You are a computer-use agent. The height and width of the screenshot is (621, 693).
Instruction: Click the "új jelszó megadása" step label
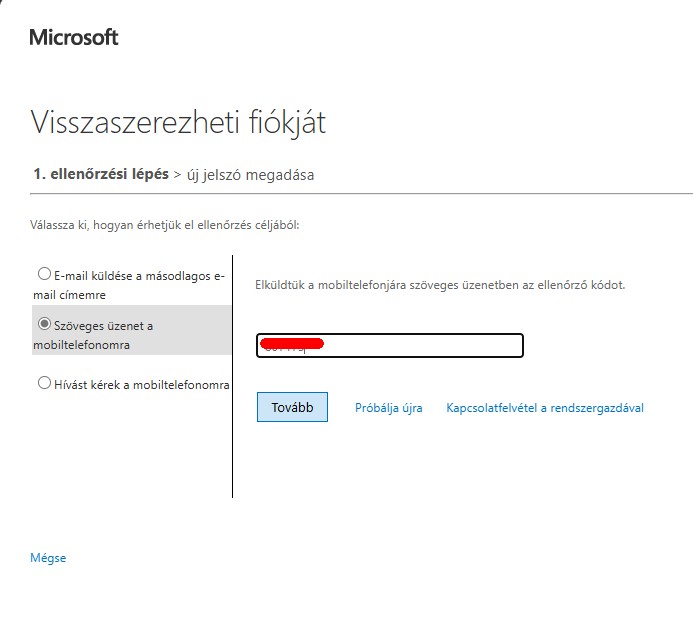point(251,175)
